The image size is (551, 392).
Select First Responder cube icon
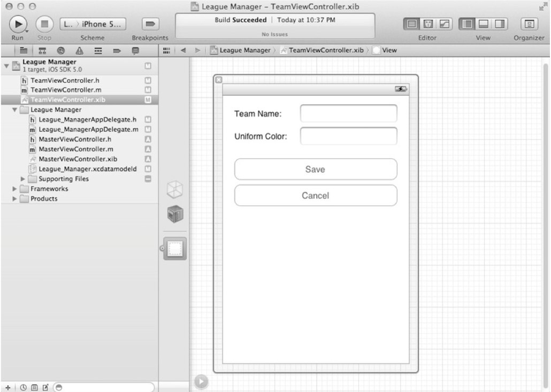coord(175,214)
